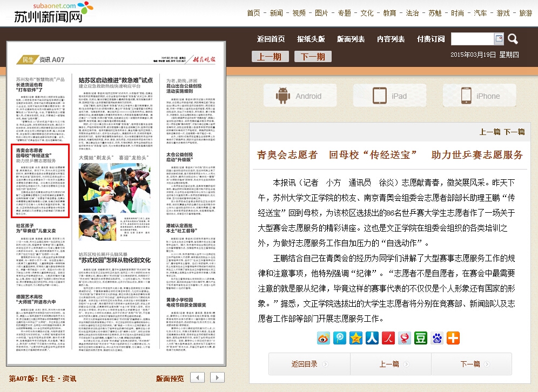This screenshot has height=392, width=538.
Task: Open more share options plus icon
Action: 453,338
